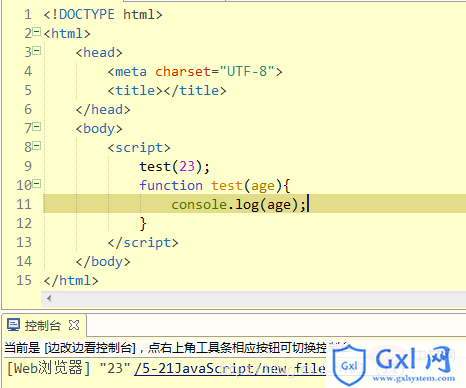Click the </html> tag on line 15
The height and width of the screenshot is (388, 466).
[71, 281]
